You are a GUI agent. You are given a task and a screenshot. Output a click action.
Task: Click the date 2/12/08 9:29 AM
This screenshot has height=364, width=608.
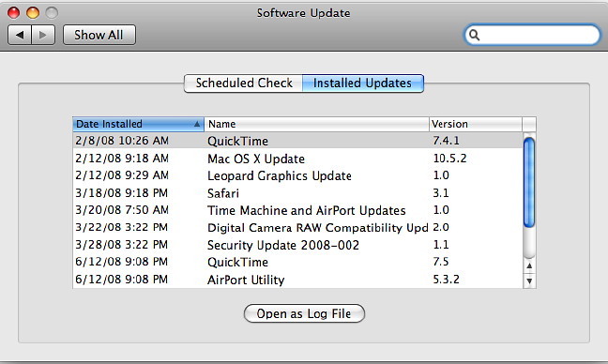point(122,175)
